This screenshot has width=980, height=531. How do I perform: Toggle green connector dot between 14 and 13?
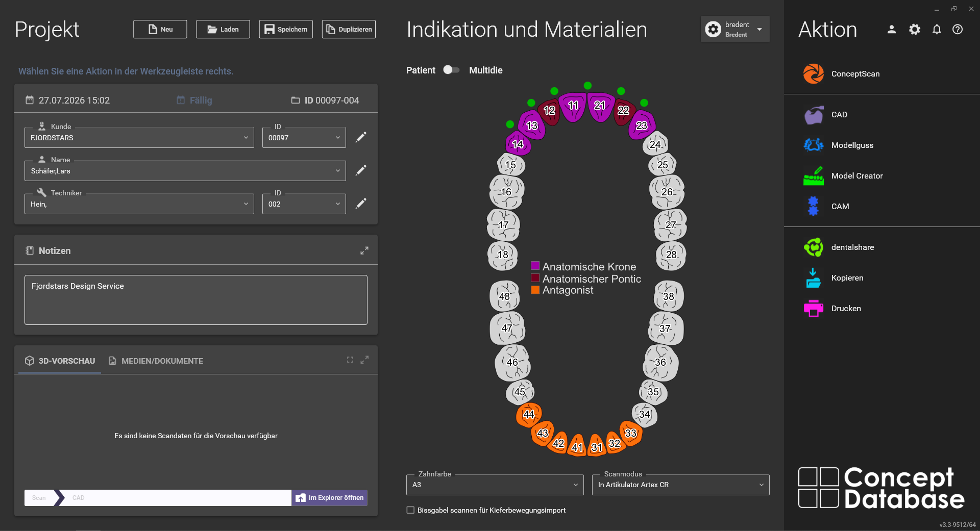click(510, 124)
